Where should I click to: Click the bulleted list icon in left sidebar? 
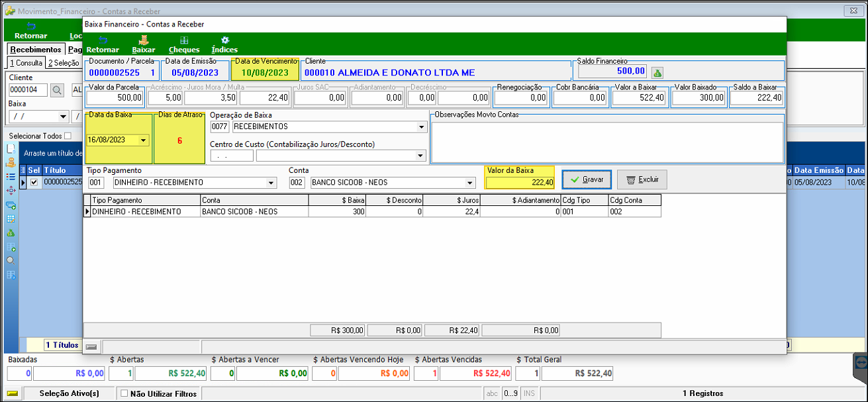[x=11, y=177]
